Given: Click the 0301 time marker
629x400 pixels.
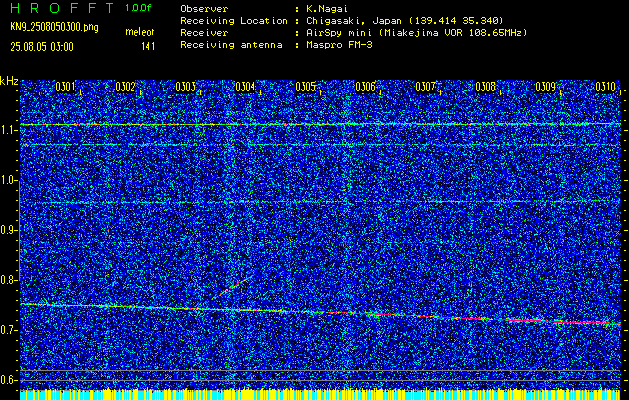Looking at the screenshot, I should 65,87.
